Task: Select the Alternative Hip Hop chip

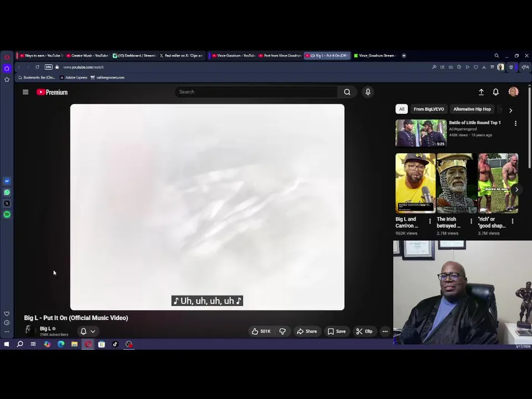Action: click(472, 109)
